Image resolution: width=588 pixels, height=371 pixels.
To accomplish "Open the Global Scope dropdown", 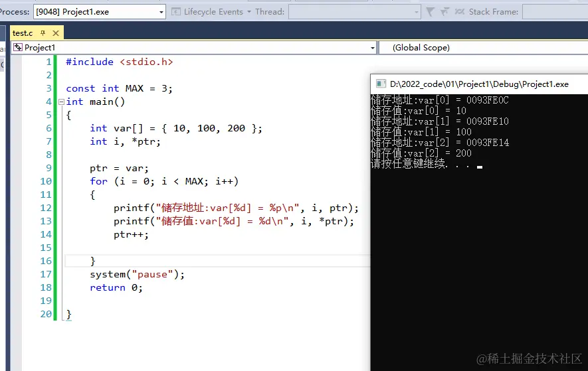I will (484, 48).
